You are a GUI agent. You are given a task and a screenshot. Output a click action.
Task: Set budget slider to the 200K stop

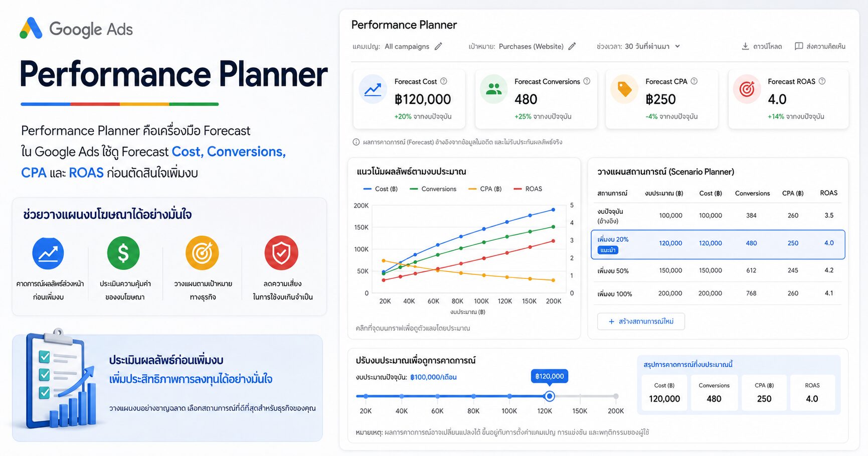[x=616, y=396]
